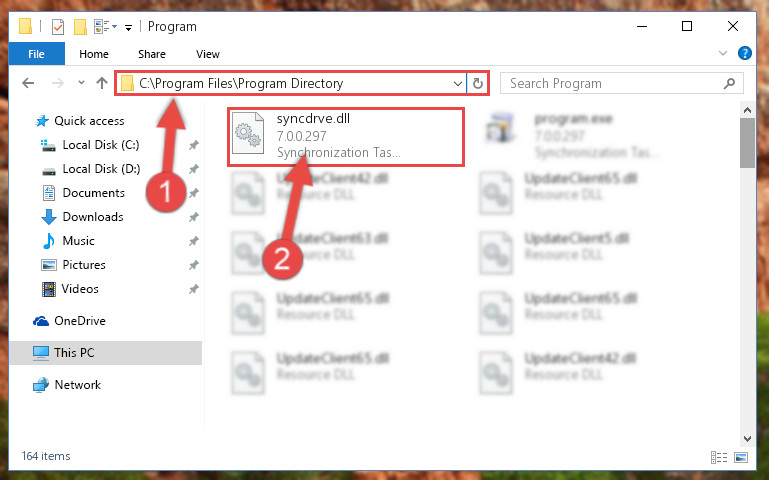Go up one folder level with the Up arrow
The width and height of the screenshot is (769, 480).
coord(102,83)
